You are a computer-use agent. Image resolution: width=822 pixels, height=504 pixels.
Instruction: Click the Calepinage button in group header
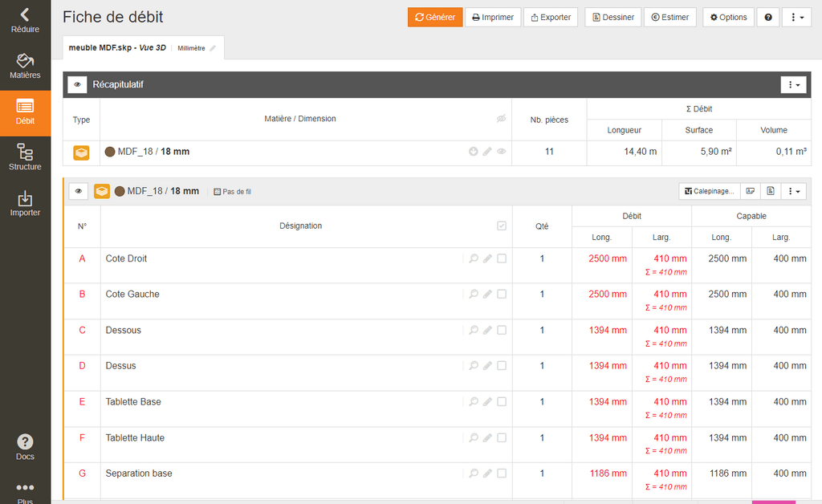click(709, 191)
